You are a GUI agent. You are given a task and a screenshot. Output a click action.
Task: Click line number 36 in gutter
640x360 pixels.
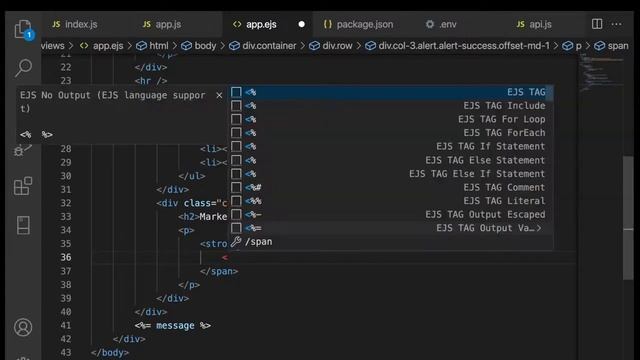pos(65,257)
